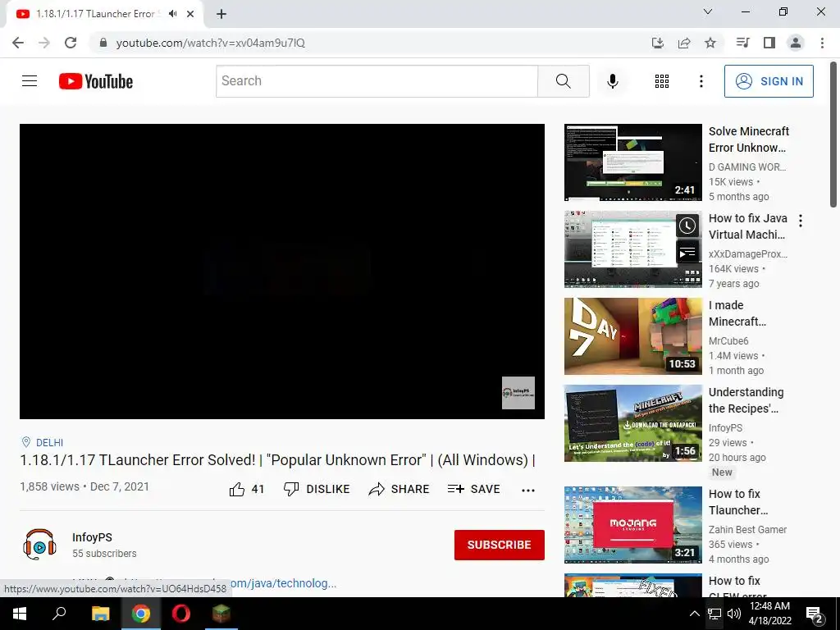Open more actions ellipsis under video
Screen dimensions: 840x630
527,490
